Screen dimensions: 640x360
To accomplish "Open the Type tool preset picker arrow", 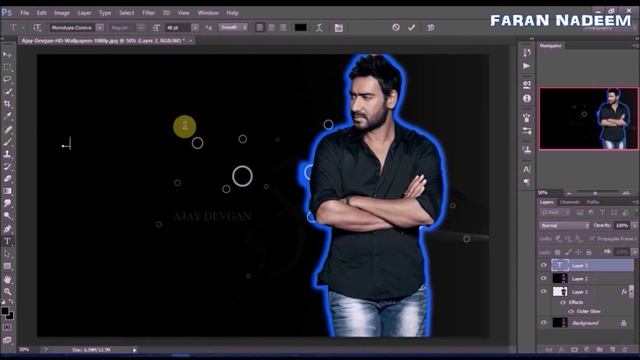I will pyautogui.click(x=23, y=28).
